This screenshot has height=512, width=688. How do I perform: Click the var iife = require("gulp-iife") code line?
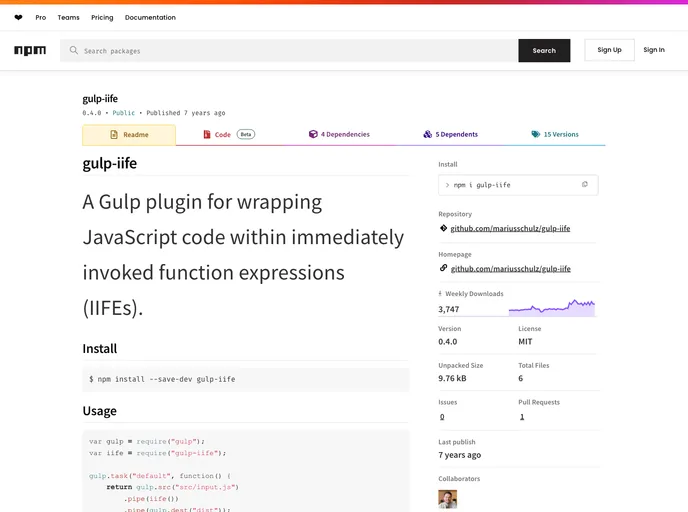pos(158,453)
